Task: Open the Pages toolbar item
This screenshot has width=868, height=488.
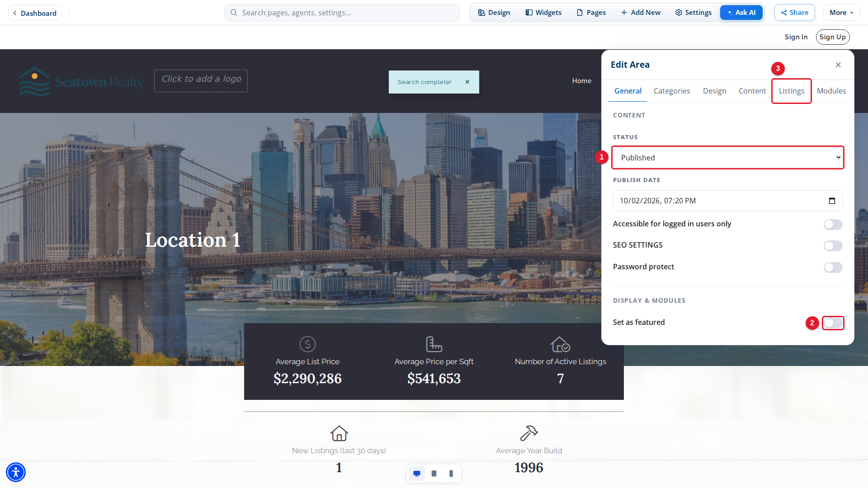Action: [591, 13]
